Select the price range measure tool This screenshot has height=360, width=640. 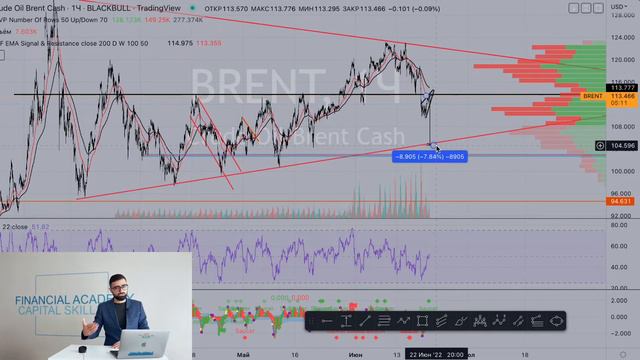tap(346, 322)
